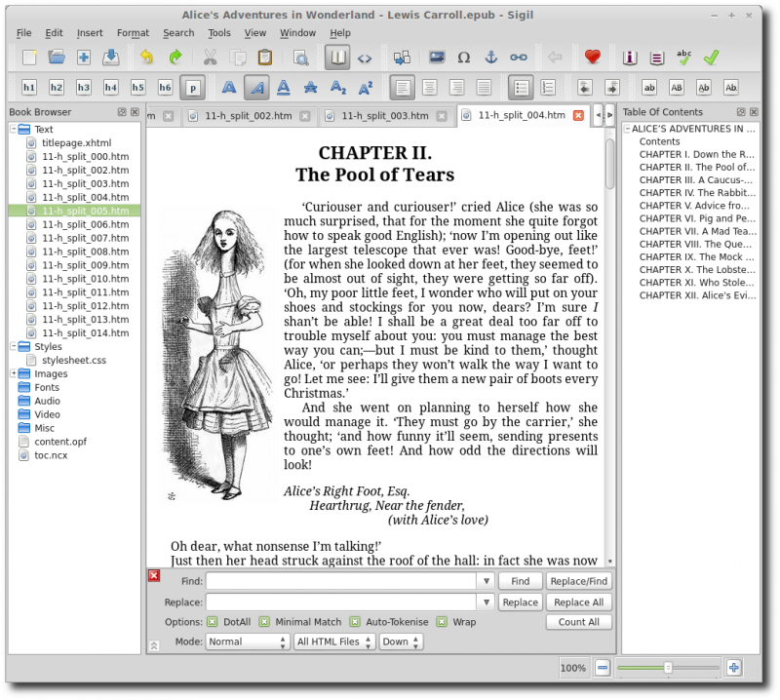Toggle the DotAll option checkbox
This screenshot has width=780, height=700.
pyautogui.click(x=213, y=622)
